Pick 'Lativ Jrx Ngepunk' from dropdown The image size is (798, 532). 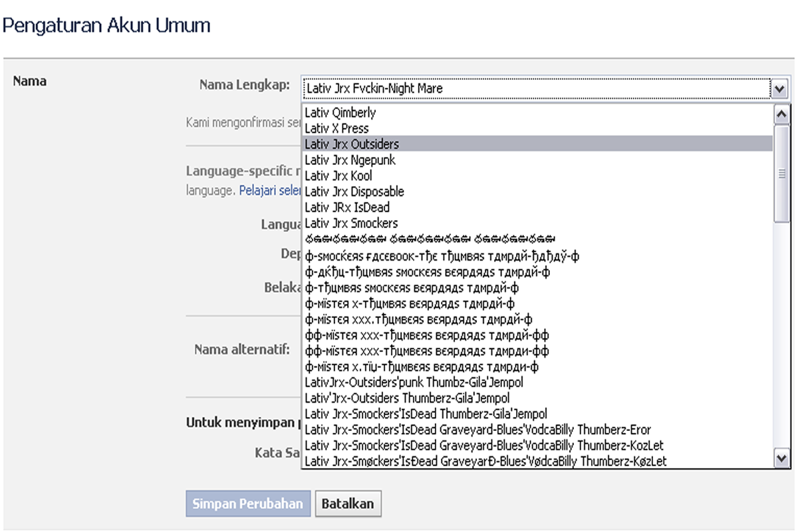click(350, 160)
